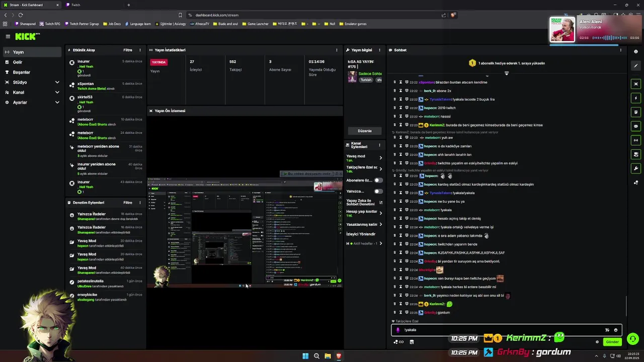This screenshot has height=362, width=644.
Task: Open Filtre in the Denetim Eylemleri panel
Action: pyautogui.click(x=128, y=202)
